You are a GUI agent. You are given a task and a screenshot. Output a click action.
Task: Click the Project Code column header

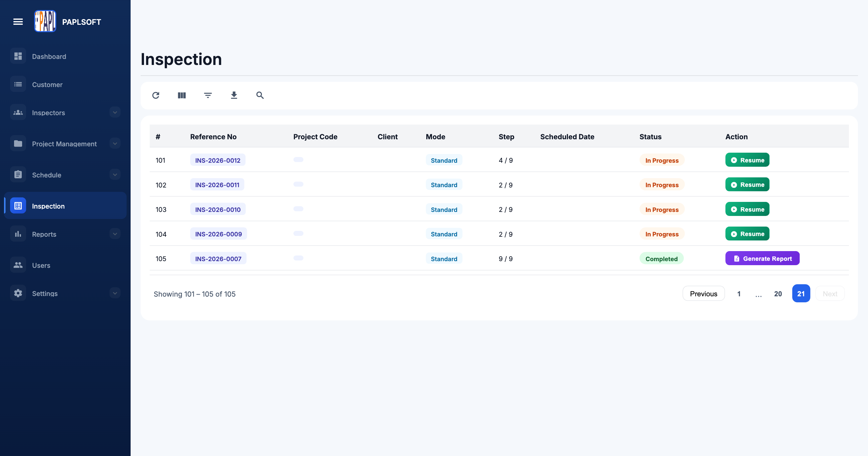(x=315, y=137)
